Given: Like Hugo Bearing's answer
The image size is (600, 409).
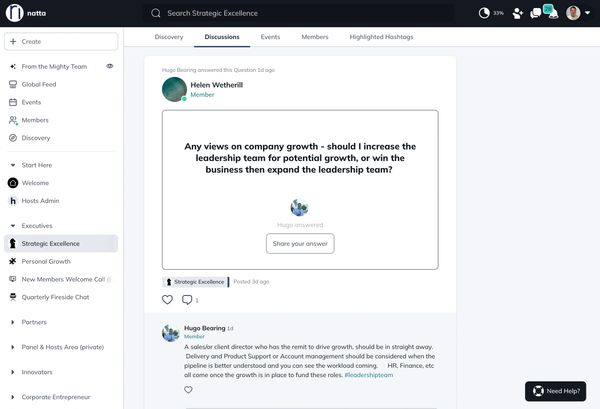Looking at the screenshot, I should point(188,390).
